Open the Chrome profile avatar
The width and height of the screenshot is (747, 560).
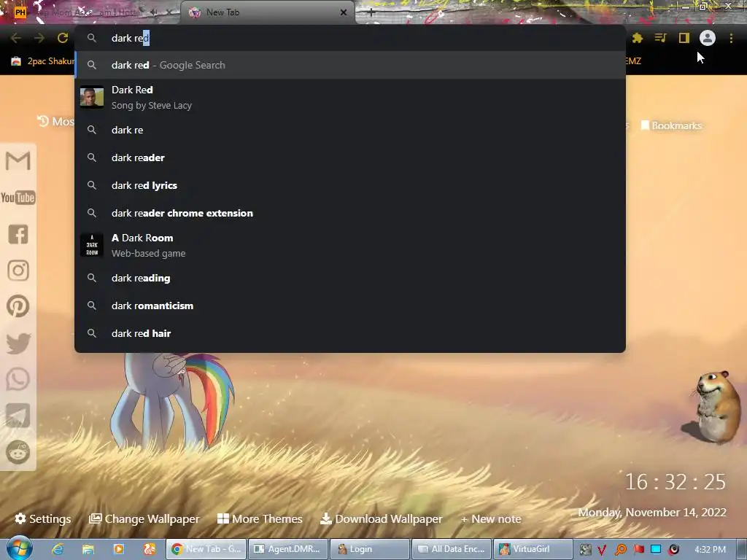coord(708,38)
